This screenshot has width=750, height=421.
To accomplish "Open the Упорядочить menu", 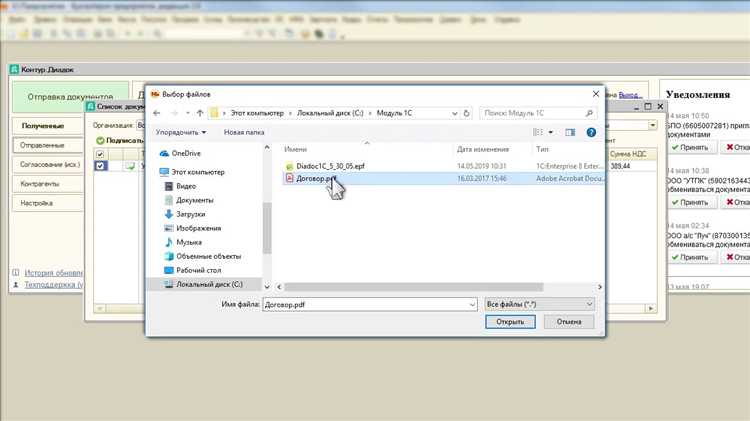I will 181,132.
